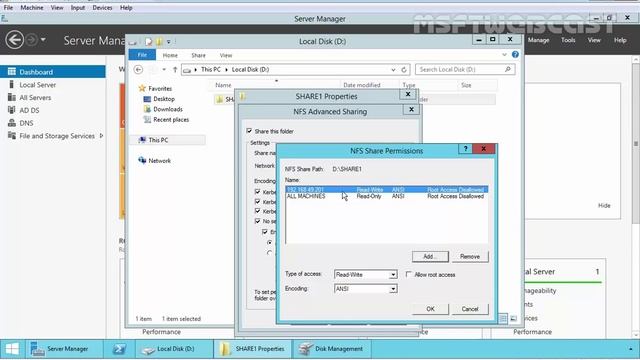Open Server Manager Help menu
The width and height of the screenshot is (640, 360).
(620, 40)
